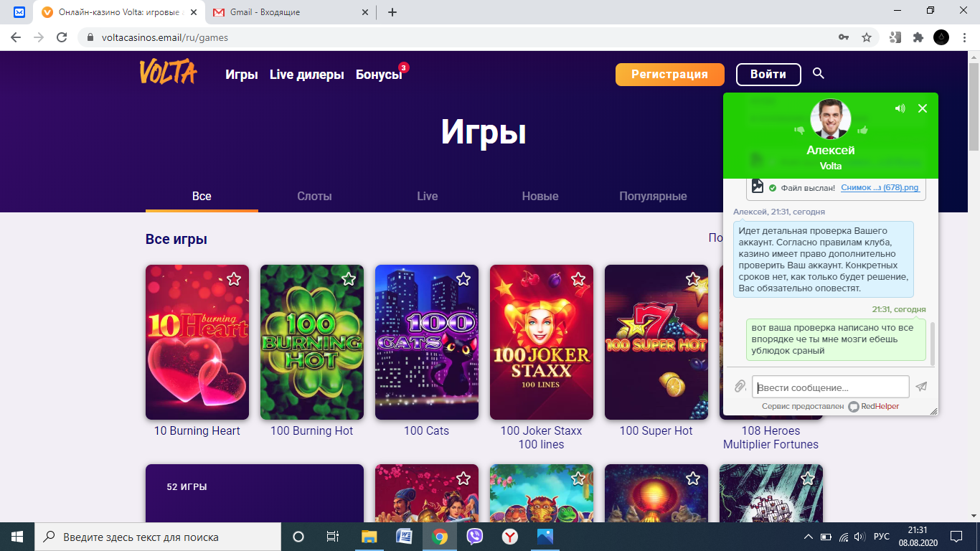Screen dimensions: 980x551
Task: Click the paperclip attach file icon
Action: [740, 387]
